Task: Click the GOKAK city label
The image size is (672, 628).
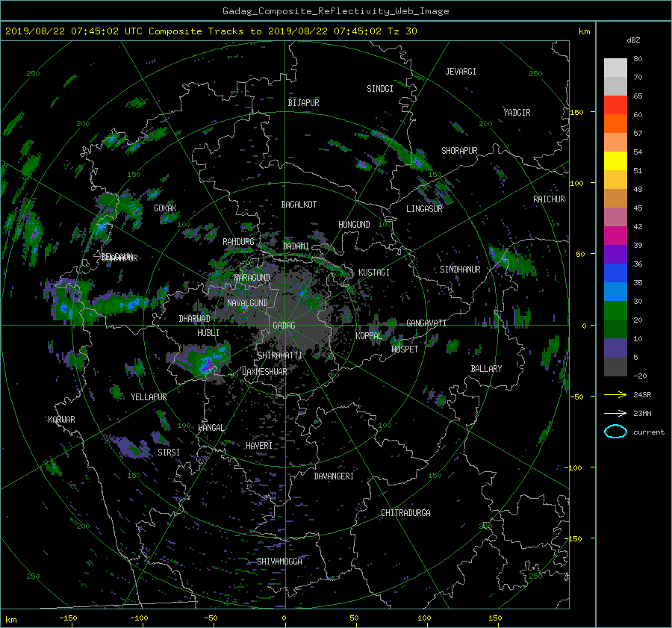Action: pyautogui.click(x=166, y=208)
